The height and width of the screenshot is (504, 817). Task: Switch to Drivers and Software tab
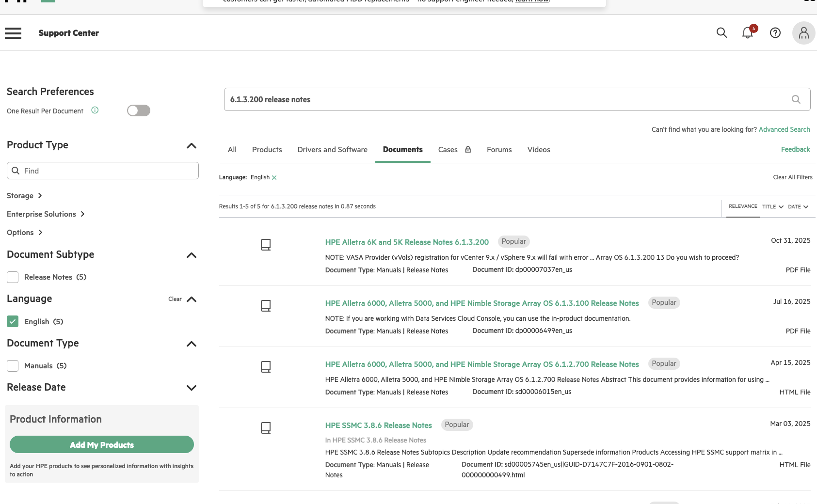(332, 150)
